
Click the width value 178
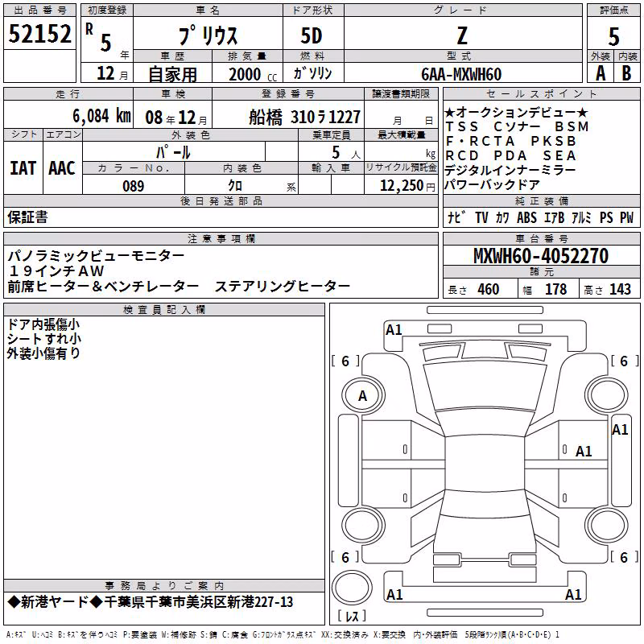coord(555,289)
